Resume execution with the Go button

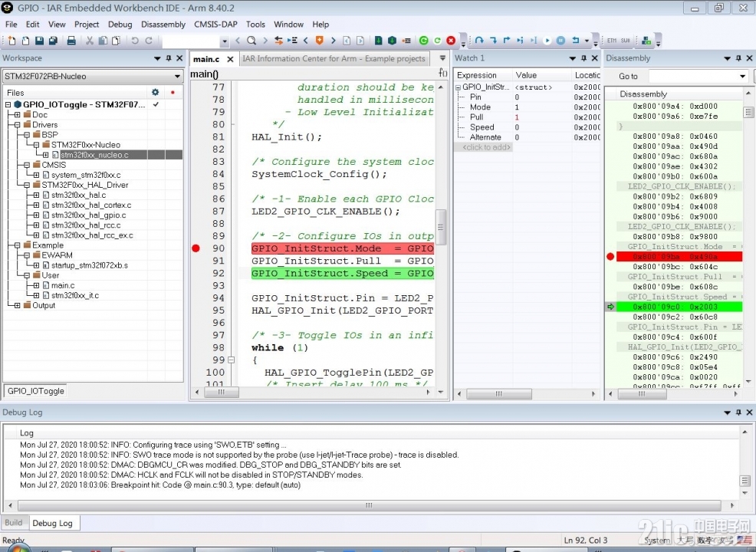click(x=547, y=41)
